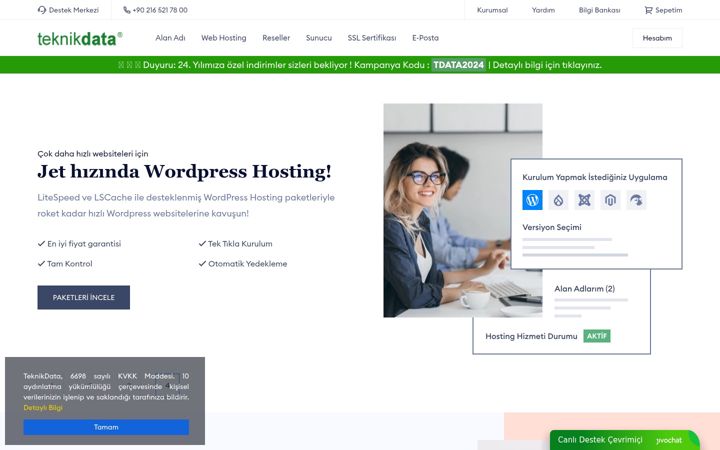
Task: Select the Drupal application icon
Action: click(x=558, y=200)
